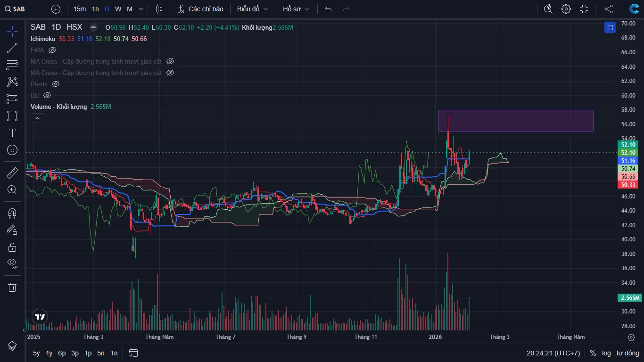Show the hidden BB indicator

(47, 95)
